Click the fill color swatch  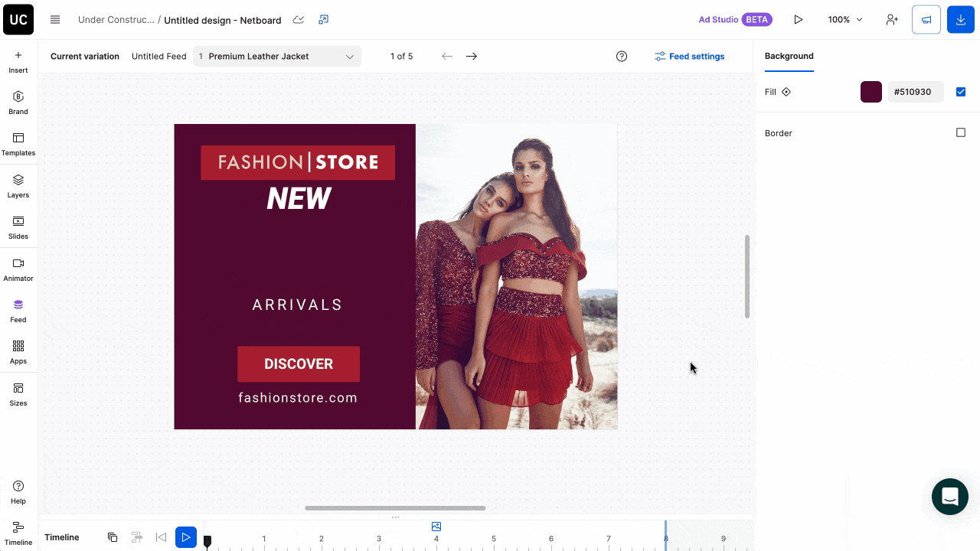point(871,92)
